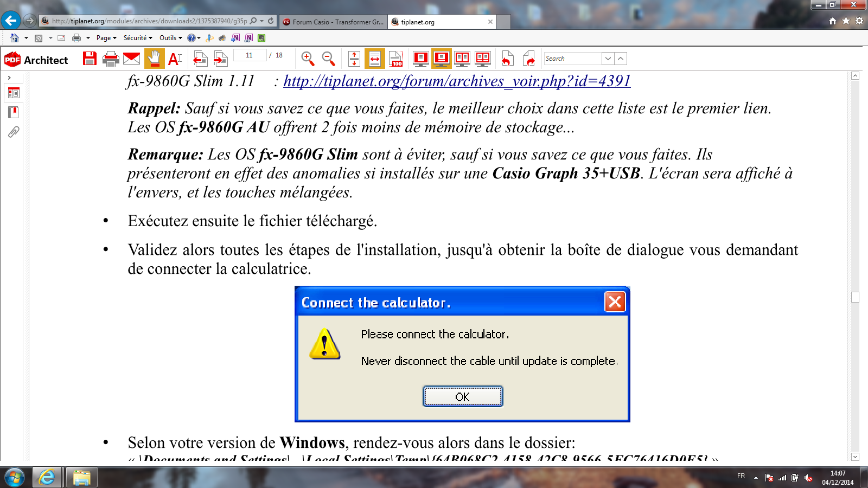The image size is (868, 488).
Task: Select continuous facing pages view
Action: 483,59
